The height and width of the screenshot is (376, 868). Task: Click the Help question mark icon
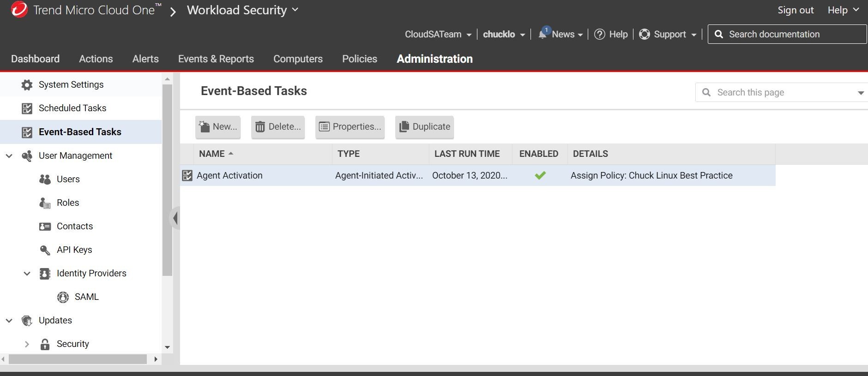pyautogui.click(x=599, y=34)
